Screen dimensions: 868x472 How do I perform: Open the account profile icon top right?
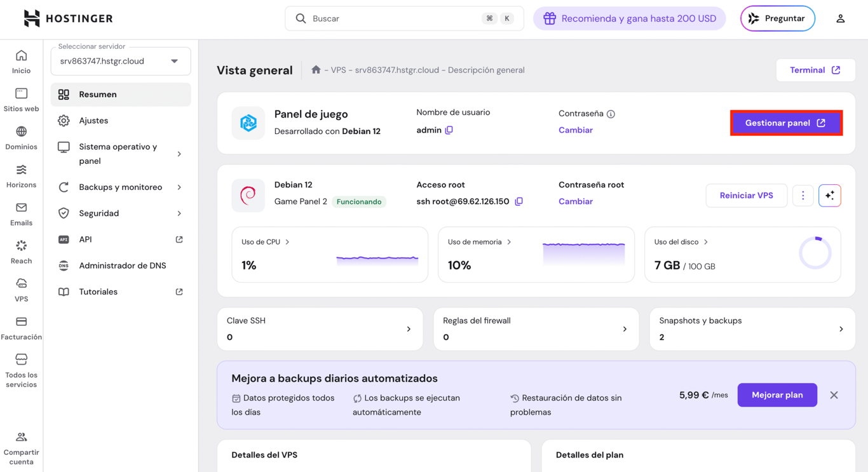(x=841, y=18)
